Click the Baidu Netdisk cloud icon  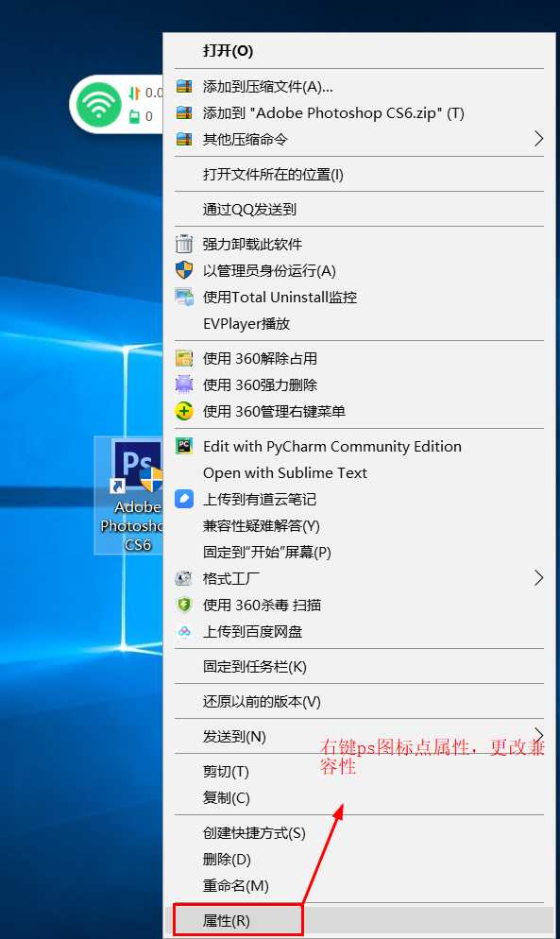click(184, 631)
